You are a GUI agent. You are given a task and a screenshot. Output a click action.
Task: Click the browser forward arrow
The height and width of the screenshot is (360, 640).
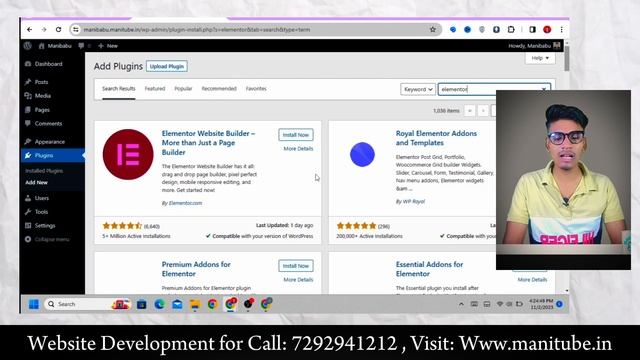(44, 29)
